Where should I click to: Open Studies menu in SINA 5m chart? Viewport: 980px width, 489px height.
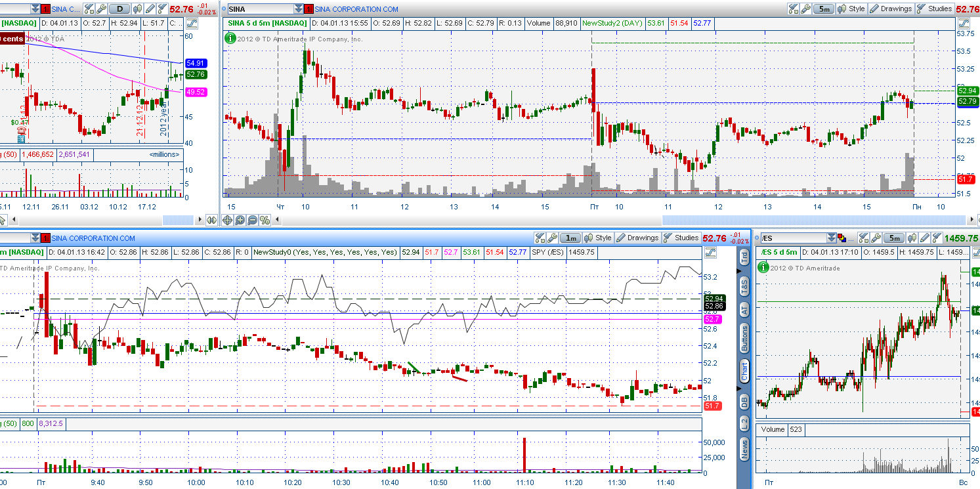pyautogui.click(x=935, y=9)
